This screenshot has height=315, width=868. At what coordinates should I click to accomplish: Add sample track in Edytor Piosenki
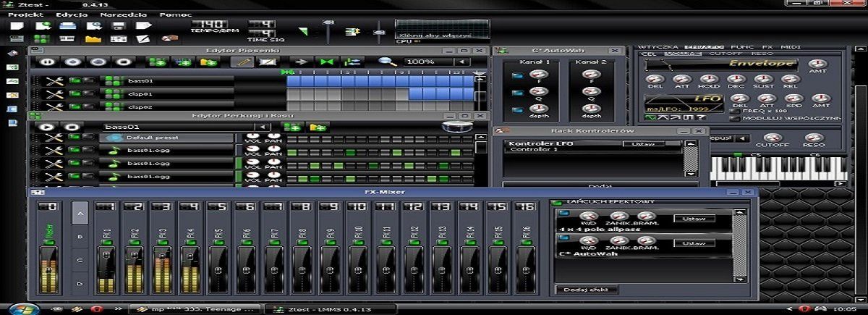click(183, 62)
